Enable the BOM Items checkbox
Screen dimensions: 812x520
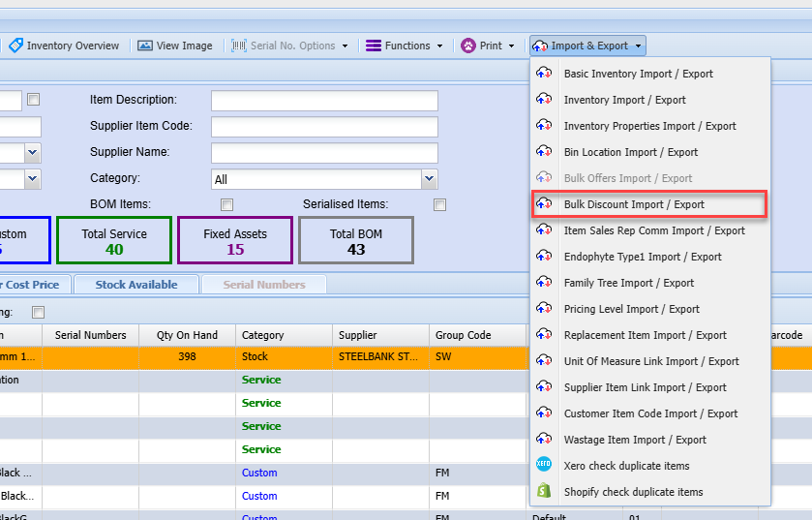[x=227, y=204]
